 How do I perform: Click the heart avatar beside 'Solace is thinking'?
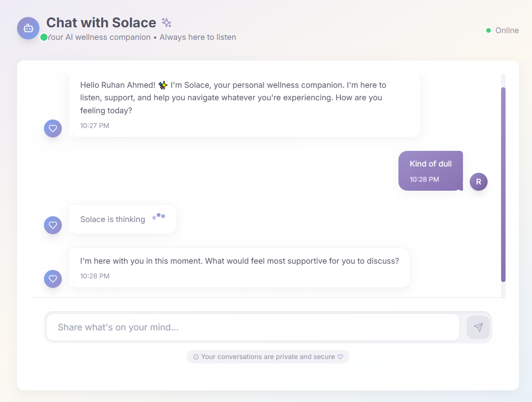[x=52, y=225]
